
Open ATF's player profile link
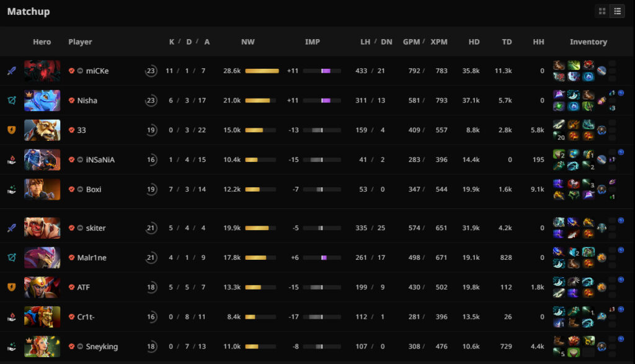[84, 288]
